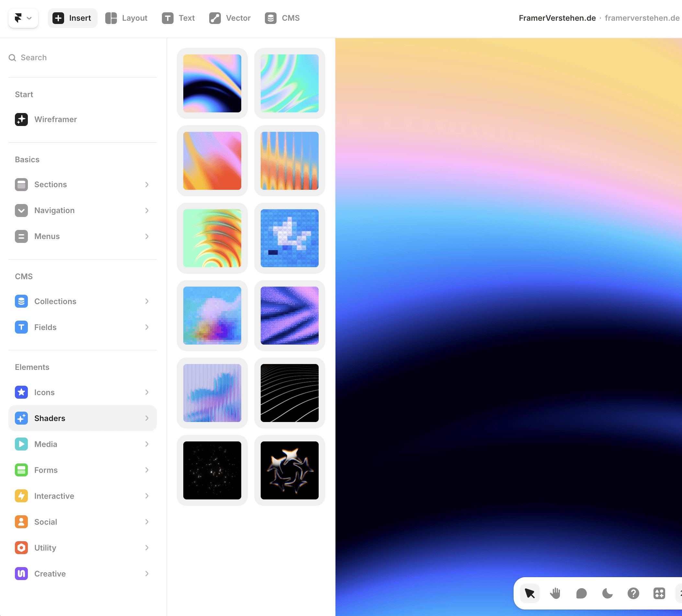Image resolution: width=682 pixels, height=616 pixels.
Task: Expand the Sections category
Action: (51, 184)
